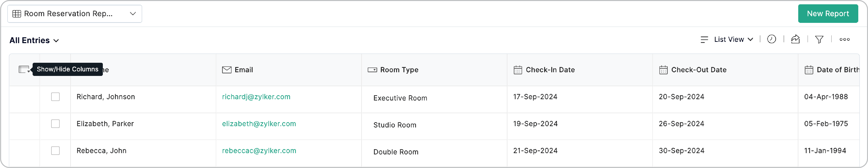Click the Check-In Date calendar icon

click(x=518, y=70)
